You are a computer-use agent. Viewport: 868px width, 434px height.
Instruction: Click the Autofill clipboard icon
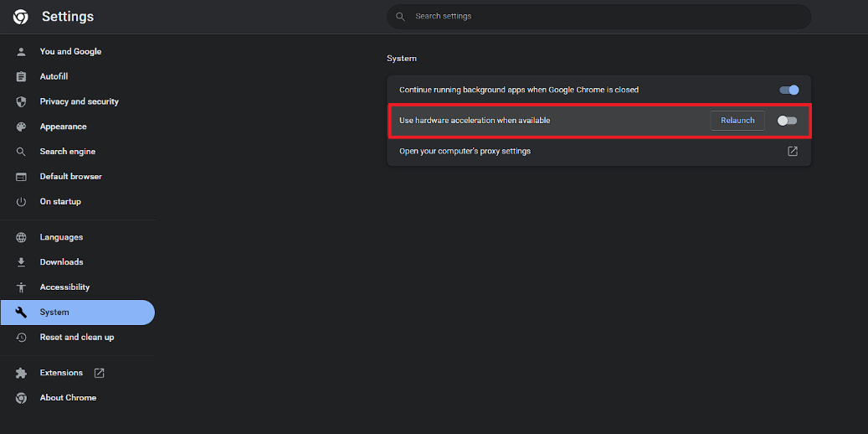point(21,76)
